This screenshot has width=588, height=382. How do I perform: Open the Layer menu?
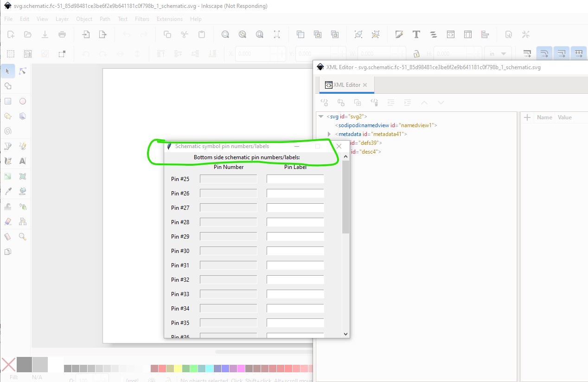[x=62, y=19]
